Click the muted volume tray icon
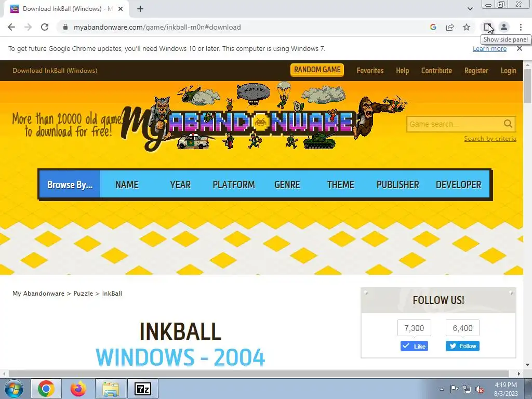The image size is (532, 399). [480, 389]
